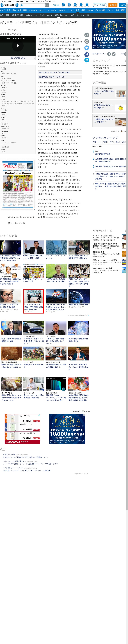Click the font size change icon
The height and width of the screenshot is (644, 128).
(87, 35)
